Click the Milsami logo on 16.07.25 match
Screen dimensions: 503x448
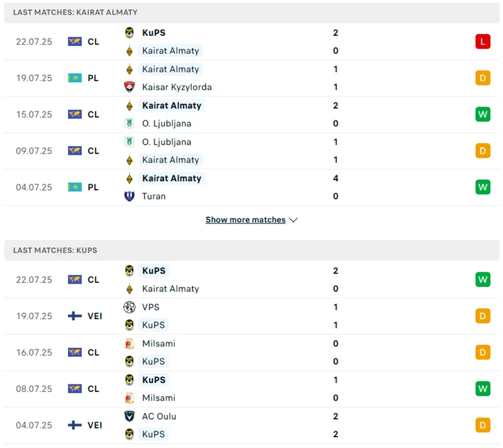coord(130,344)
